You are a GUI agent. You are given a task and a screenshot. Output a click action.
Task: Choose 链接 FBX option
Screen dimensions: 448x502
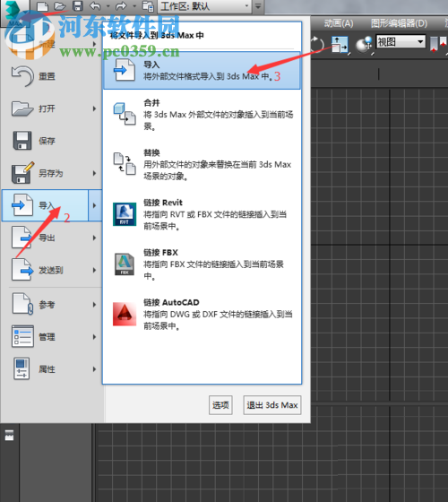pyautogui.click(x=202, y=264)
